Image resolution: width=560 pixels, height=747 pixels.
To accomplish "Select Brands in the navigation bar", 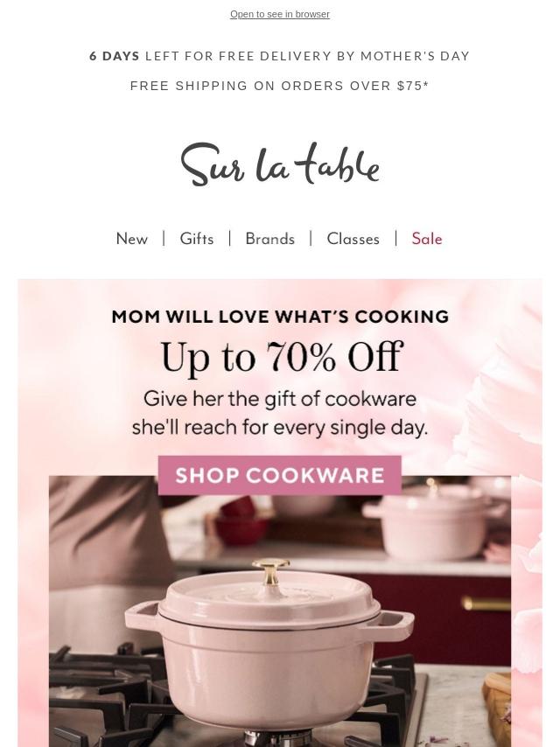I will [x=269, y=239].
